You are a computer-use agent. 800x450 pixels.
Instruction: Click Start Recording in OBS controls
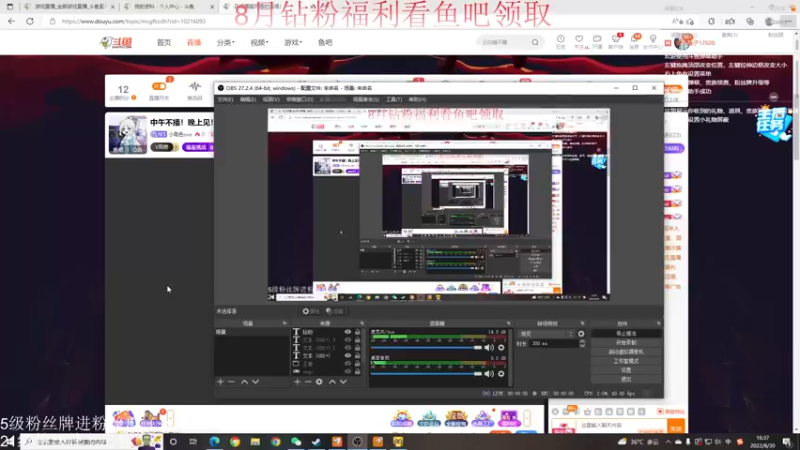point(626,343)
